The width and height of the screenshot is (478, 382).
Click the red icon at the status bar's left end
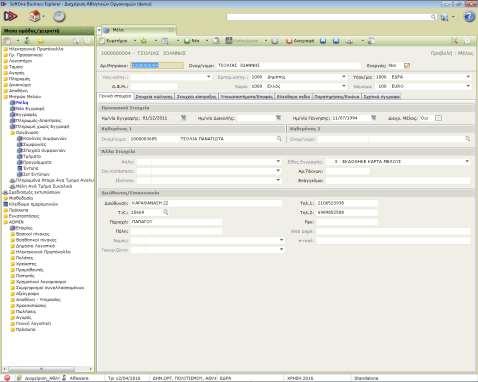[7, 378]
